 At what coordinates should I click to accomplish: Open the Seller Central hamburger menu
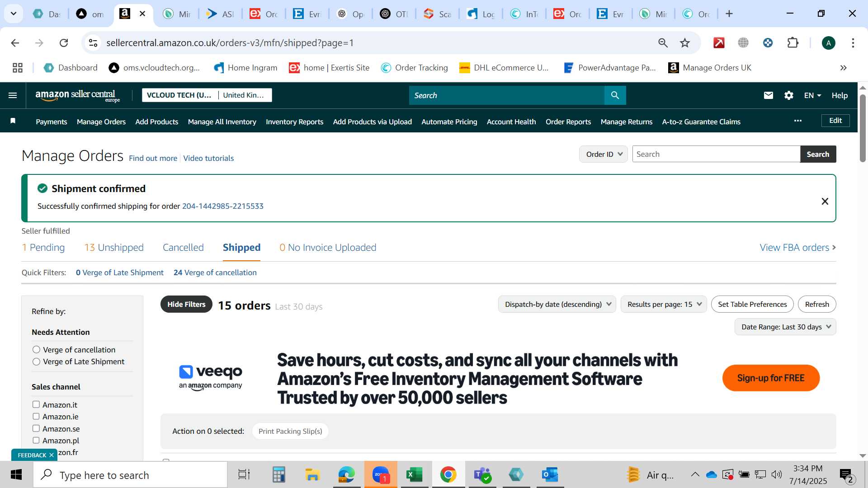pyautogui.click(x=13, y=95)
